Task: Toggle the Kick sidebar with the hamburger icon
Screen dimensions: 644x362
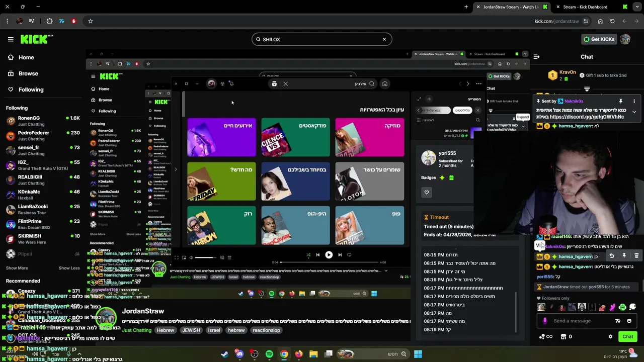Action: (11, 39)
